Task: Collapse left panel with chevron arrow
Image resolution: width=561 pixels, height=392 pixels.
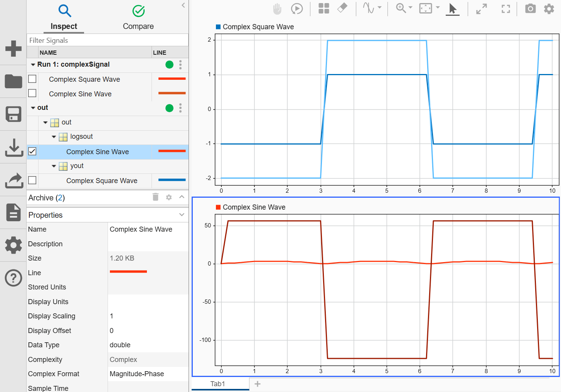Action: [183, 5]
